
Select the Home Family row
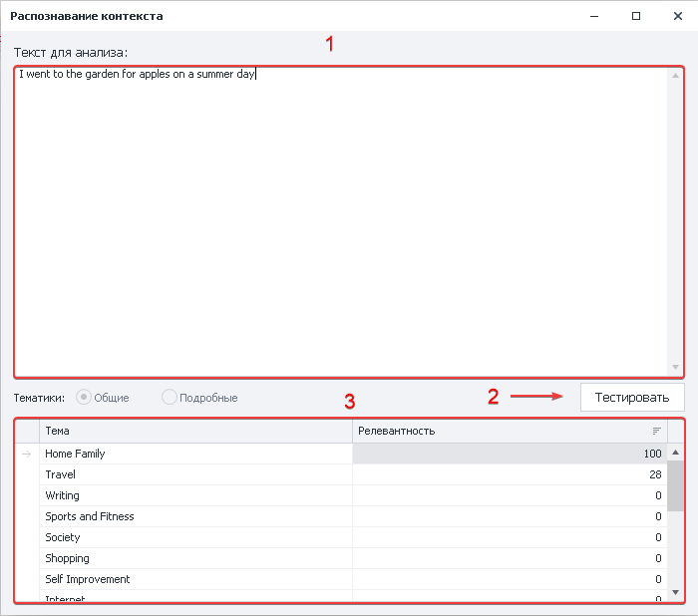pyautogui.click(x=195, y=454)
